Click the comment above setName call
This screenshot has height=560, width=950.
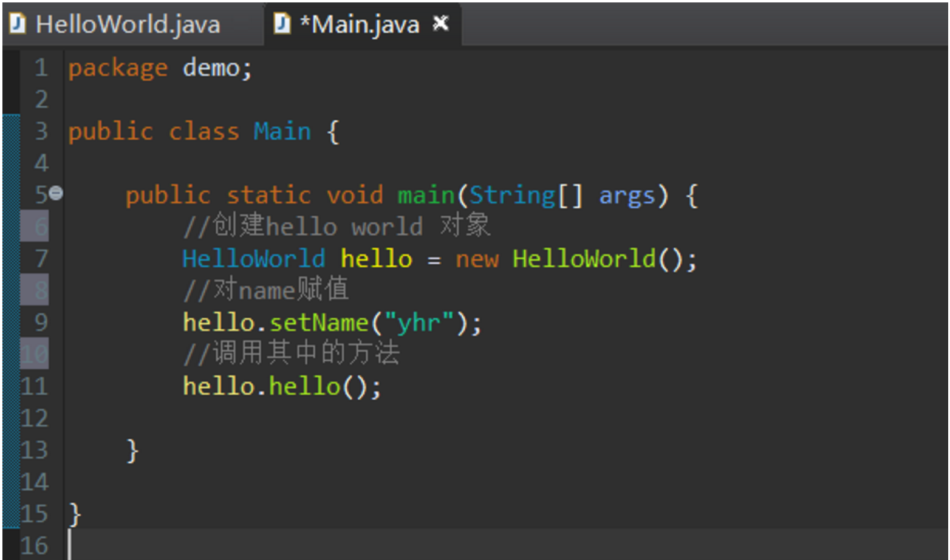pyautogui.click(x=266, y=290)
